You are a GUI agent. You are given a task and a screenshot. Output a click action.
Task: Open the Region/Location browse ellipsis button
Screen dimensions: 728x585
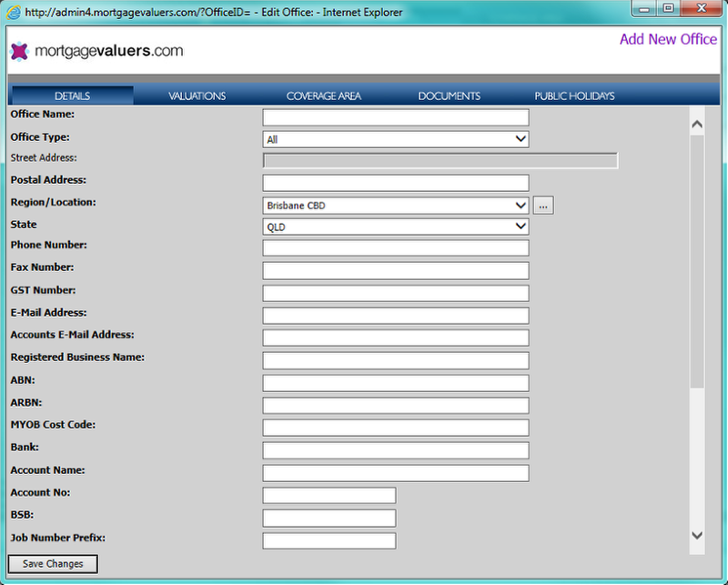(x=543, y=206)
